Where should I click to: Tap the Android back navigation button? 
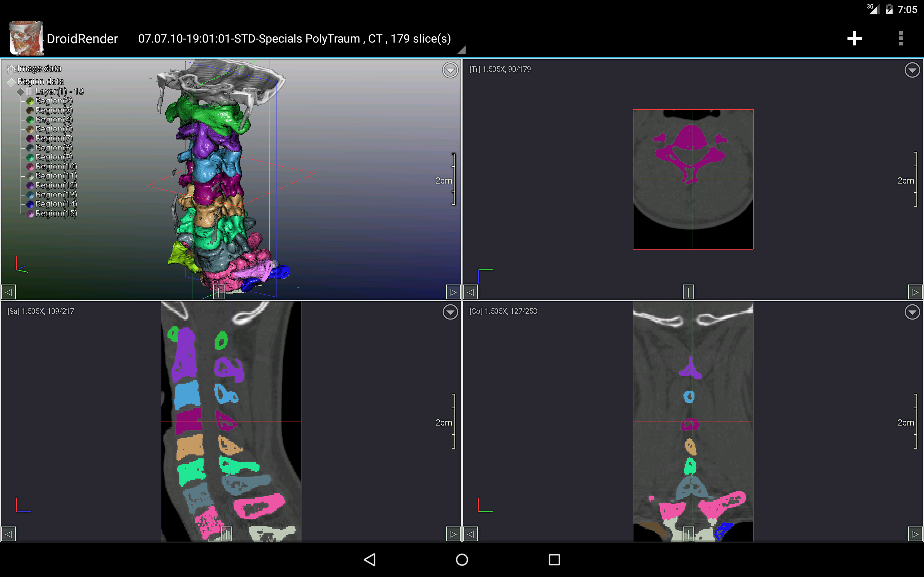click(x=370, y=559)
